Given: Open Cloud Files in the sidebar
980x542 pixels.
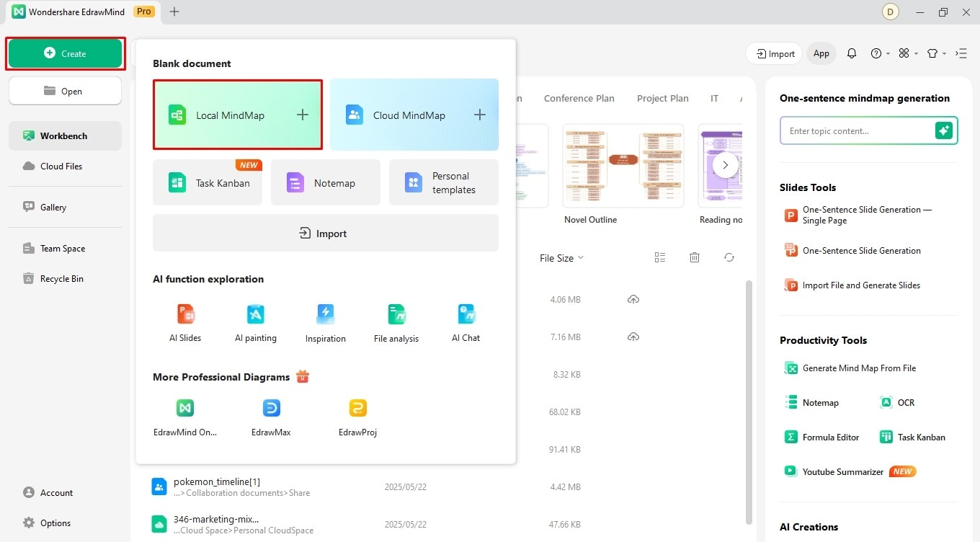Looking at the screenshot, I should [x=65, y=166].
